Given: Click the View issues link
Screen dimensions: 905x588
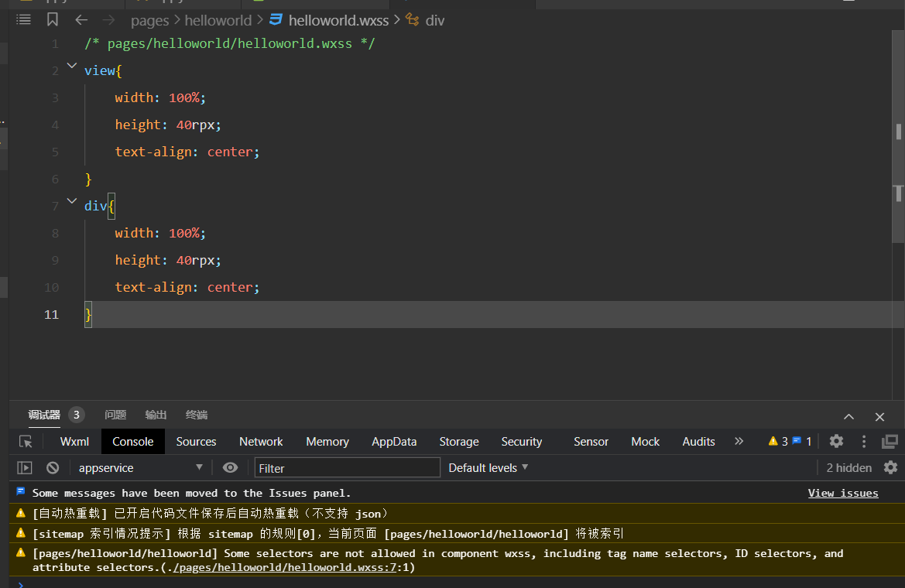Looking at the screenshot, I should coord(842,493).
